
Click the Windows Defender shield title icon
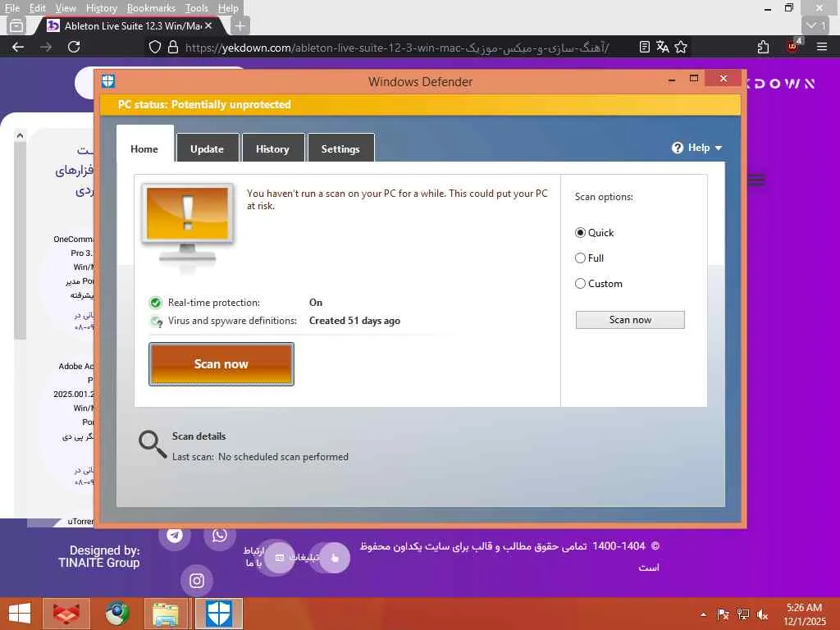pyautogui.click(x=108, y=81)
